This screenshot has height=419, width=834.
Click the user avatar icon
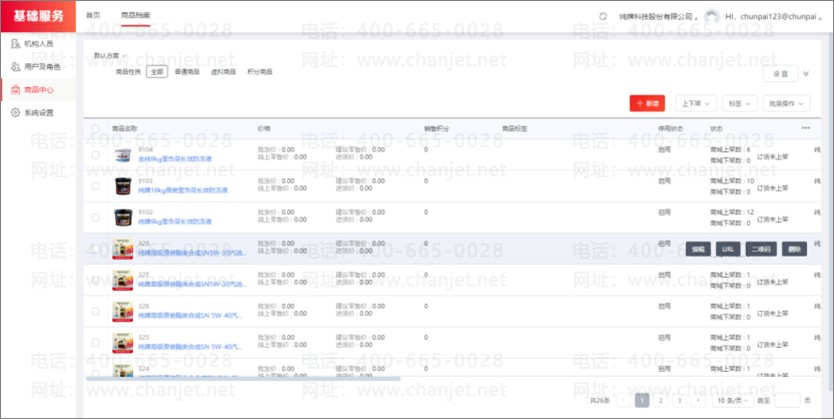pos(711,16)
